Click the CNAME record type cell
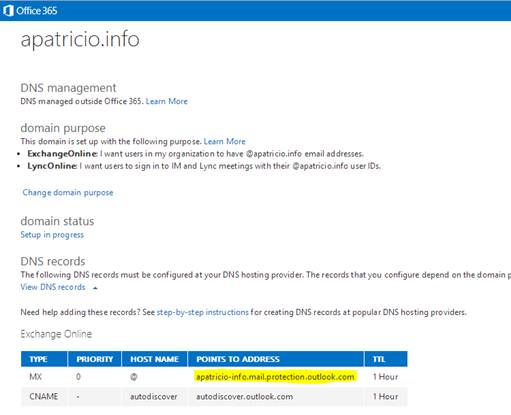 (x=44, y=397)
